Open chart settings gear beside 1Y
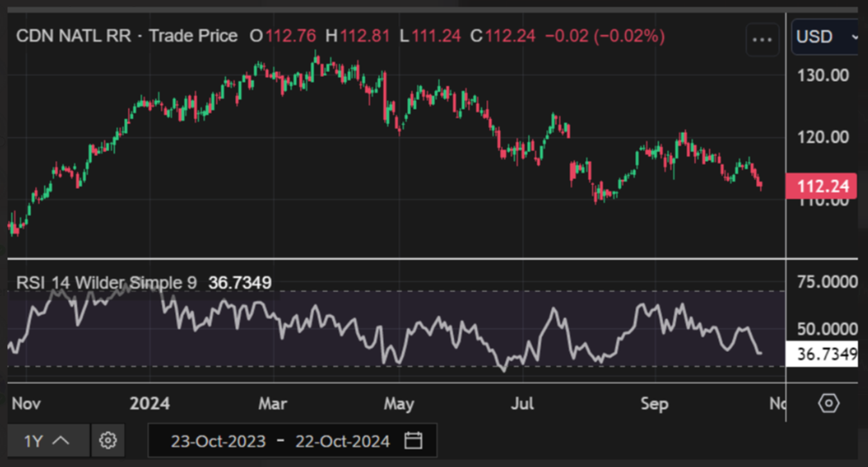This screenshot has width=868, height=467. pyautogui.click(x=108, y=441)
